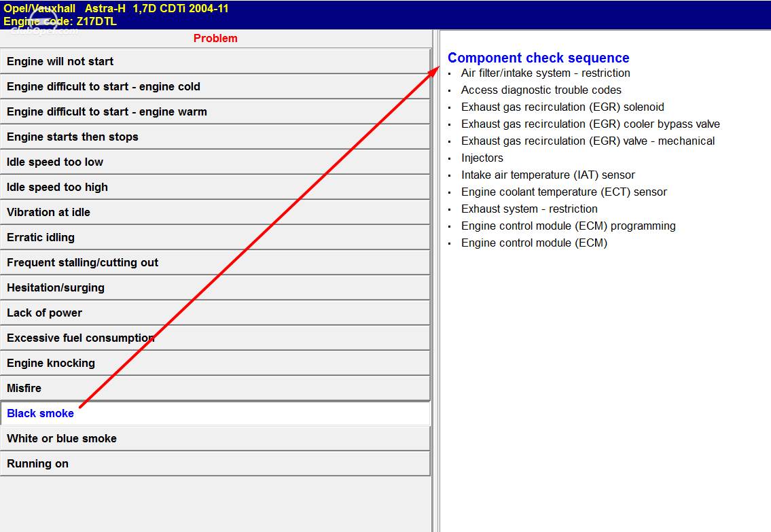Click the 'Injectors' check item
This screenshot has width=771, height=532.
click(482, 158)
